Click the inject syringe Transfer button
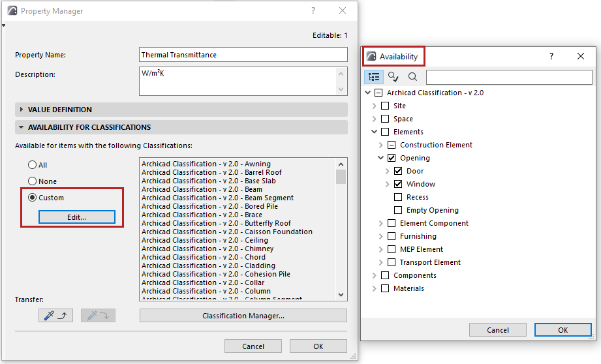 [98, 316]
